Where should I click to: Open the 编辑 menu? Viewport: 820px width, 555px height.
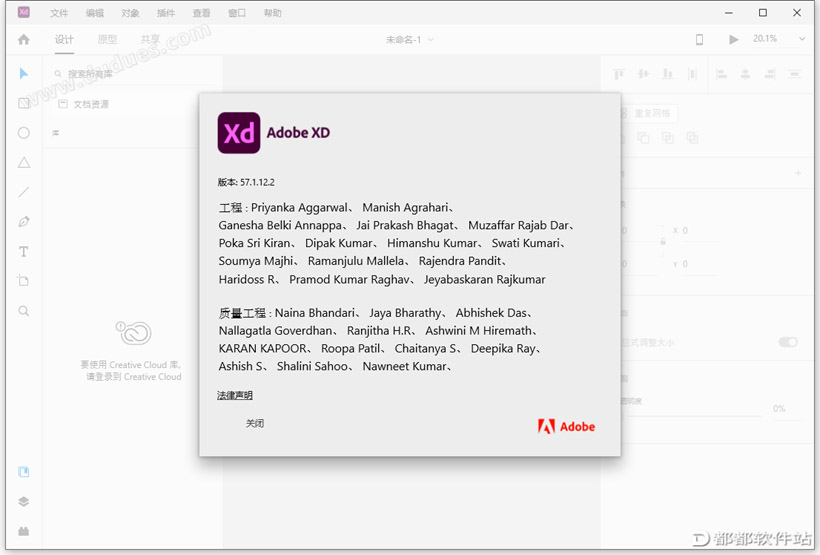[95, 13]
